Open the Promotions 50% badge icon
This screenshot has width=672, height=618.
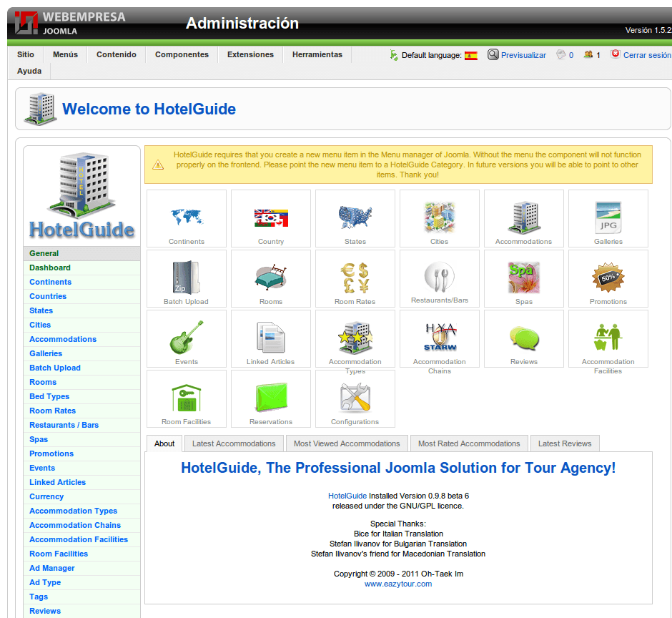click(x=608, y=278)
